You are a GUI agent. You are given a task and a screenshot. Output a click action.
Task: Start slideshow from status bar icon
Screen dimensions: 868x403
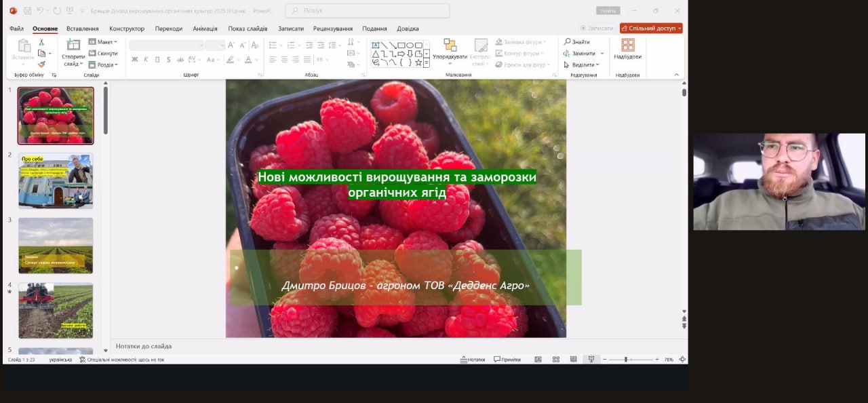coord(591,360)
